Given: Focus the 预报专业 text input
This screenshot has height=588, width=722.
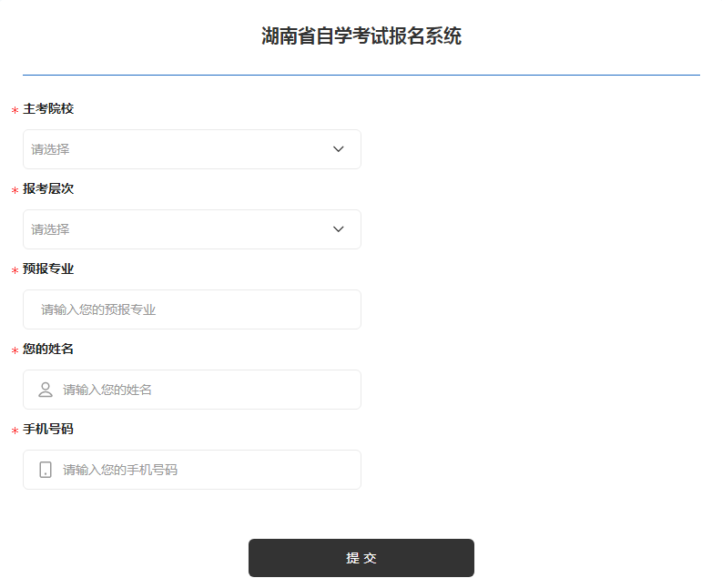Looking at the screenshot, I should tap(191, 309).
